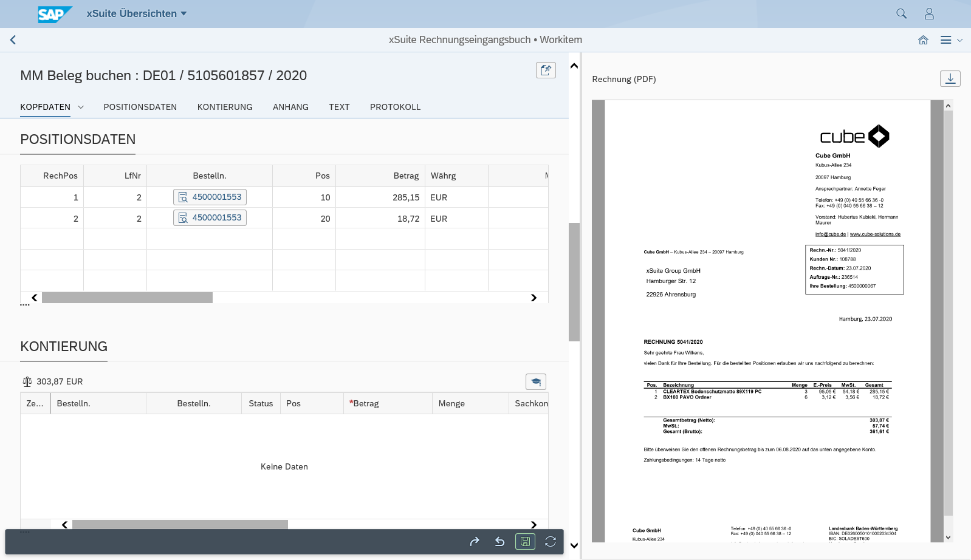Download the Rechnung PDF
971x560 pixels.
[950, 79]
